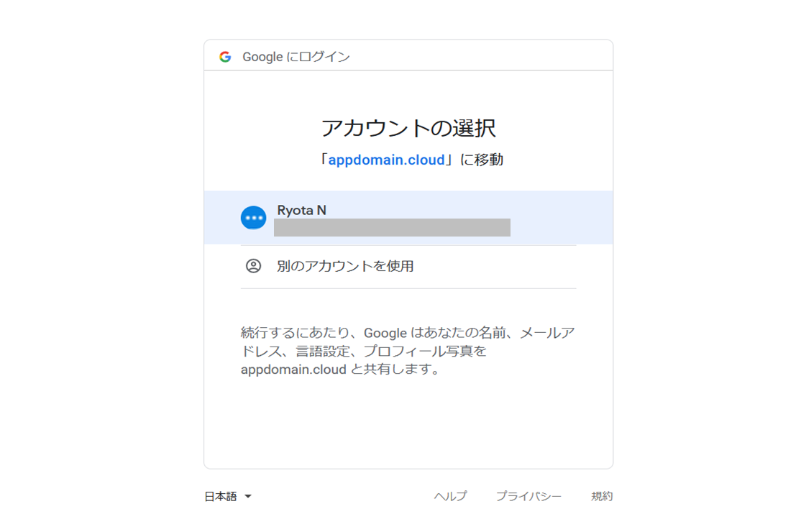Click the アカウントの選択 heading
The height and width of the screenshot is (532, 801).
click(408, 129)
